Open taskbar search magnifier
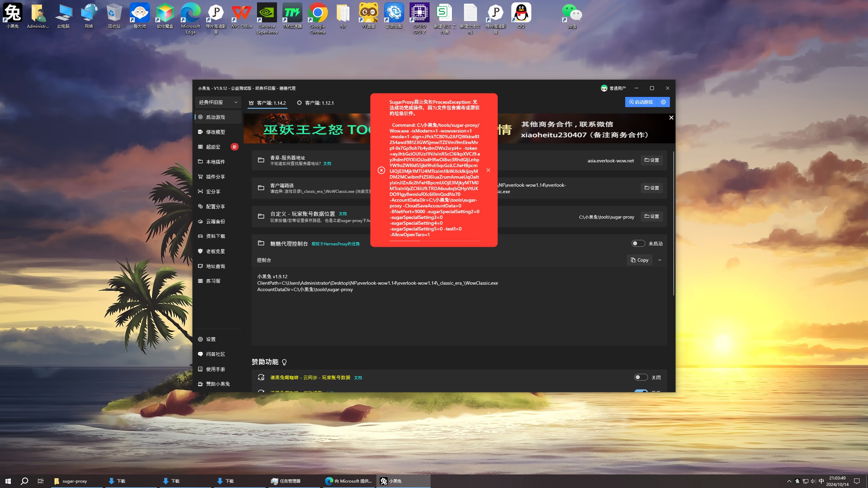This screenshot has width=868, height=488. coord(24,481)
